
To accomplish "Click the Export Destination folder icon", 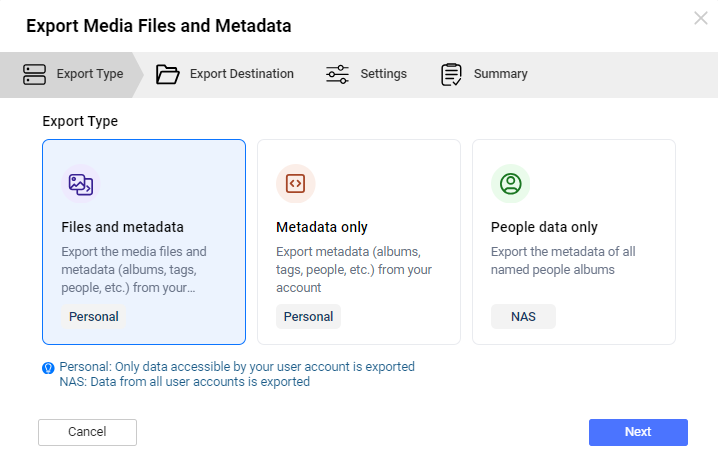I will pyautogui.click(x=167, y=74).
